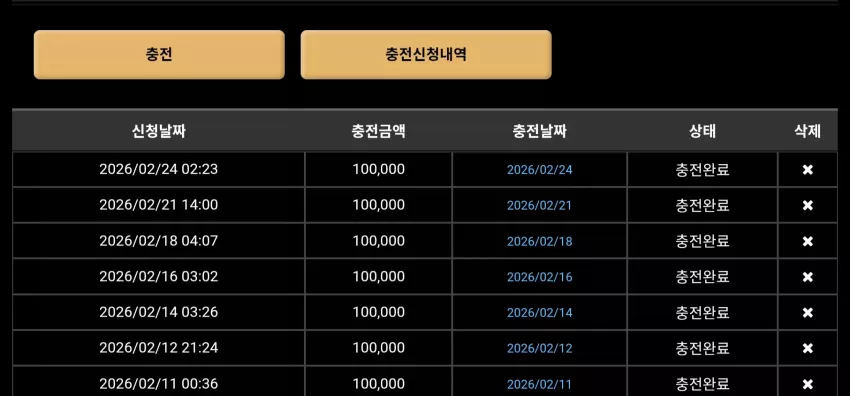Remove the 2026/02/16 03:02 record with X
This screenshot has width=850, height=396.
click(x=808, y=277)
